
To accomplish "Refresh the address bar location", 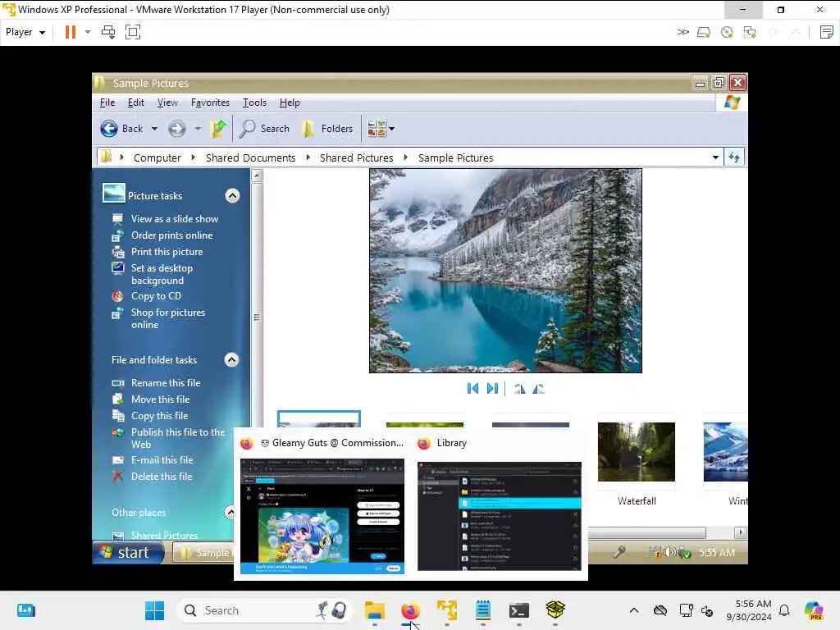I will (x=734, y=157).
